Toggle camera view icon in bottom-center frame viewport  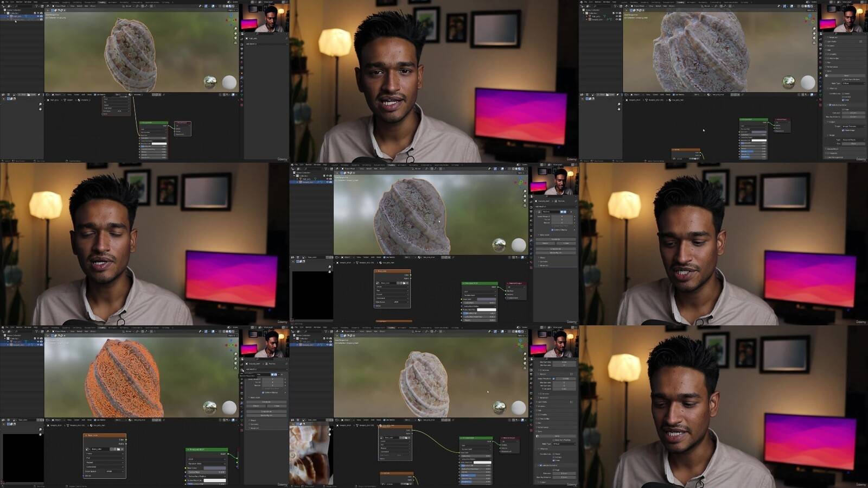(525, 363)
